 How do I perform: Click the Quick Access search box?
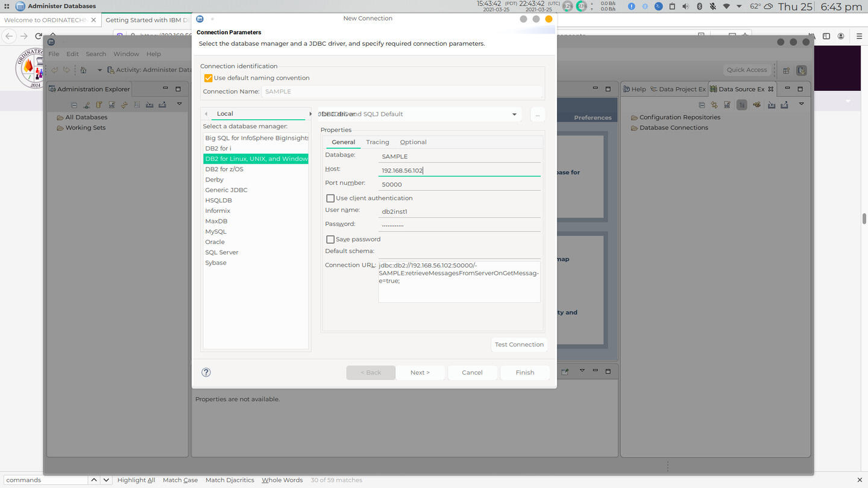point(747,70)
